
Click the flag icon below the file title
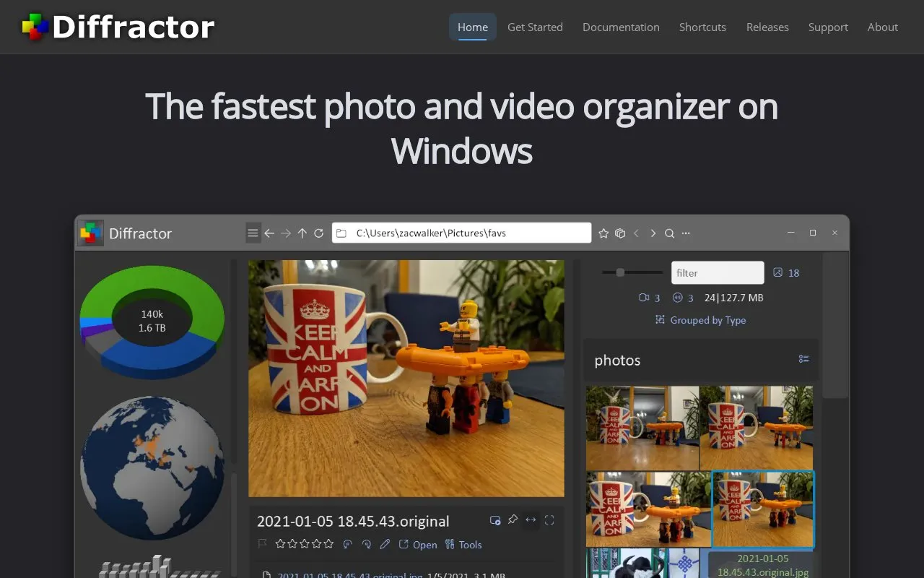pos(263,544)
